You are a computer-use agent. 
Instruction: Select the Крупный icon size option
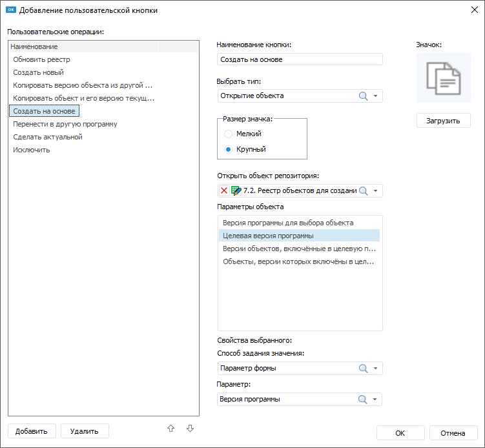coord(228,149)
